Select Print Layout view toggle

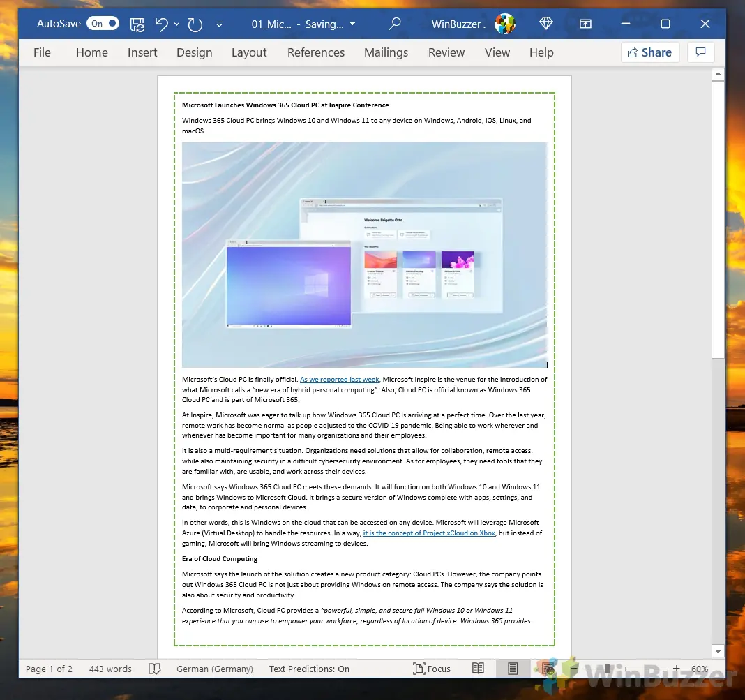[x=512, y=669]
